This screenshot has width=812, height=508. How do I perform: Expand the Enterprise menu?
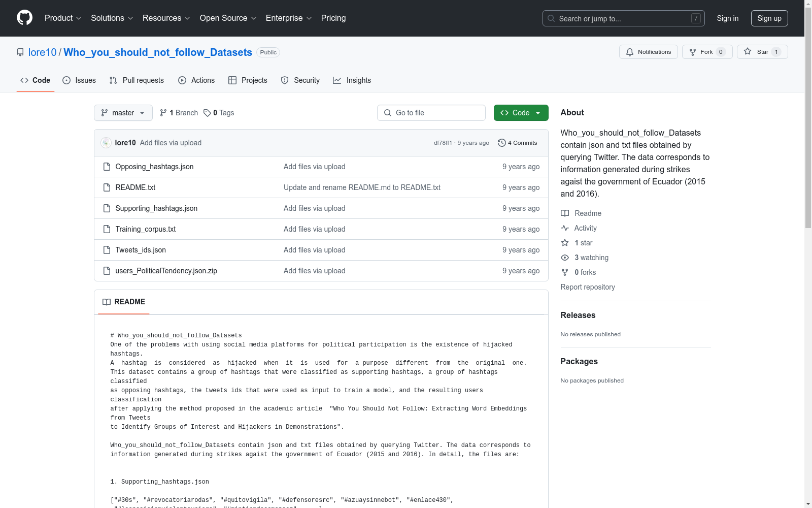(x=289, y=18)
